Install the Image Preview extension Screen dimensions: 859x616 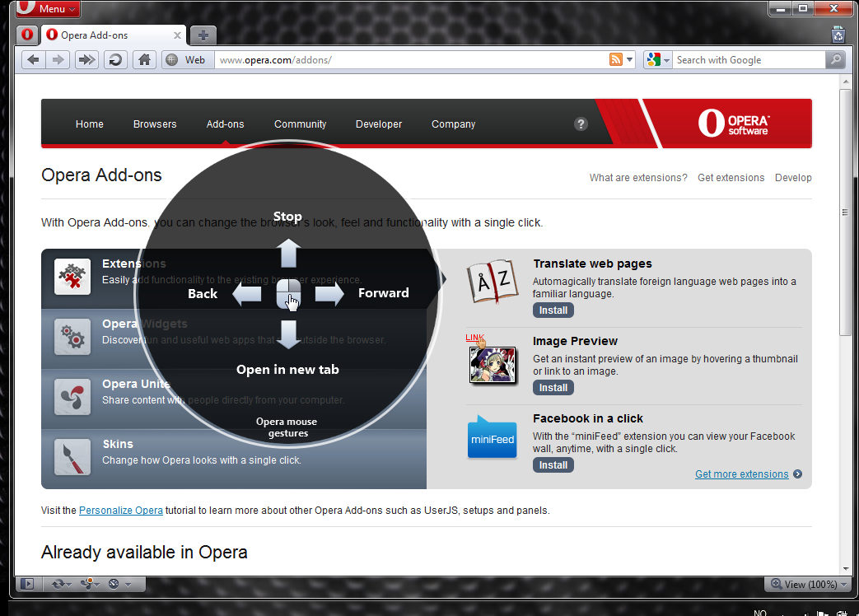coord(553,388)
